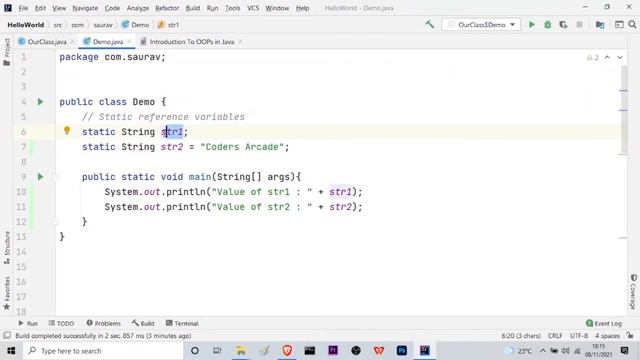This screenshot has height=360, width=640.
Task: Click the Demo class breadcrumb
Action: click(x=136, y=25)
